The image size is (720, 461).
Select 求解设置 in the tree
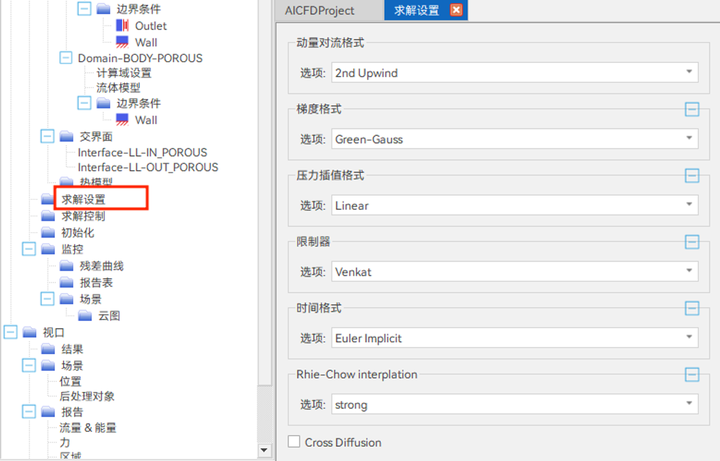84,199
